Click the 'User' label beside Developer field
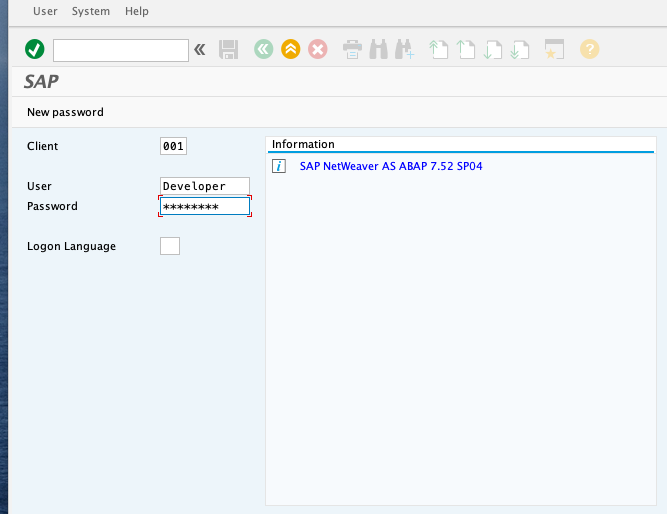The height and width of the screenshot is (514, 667). (x=39, y=186)
